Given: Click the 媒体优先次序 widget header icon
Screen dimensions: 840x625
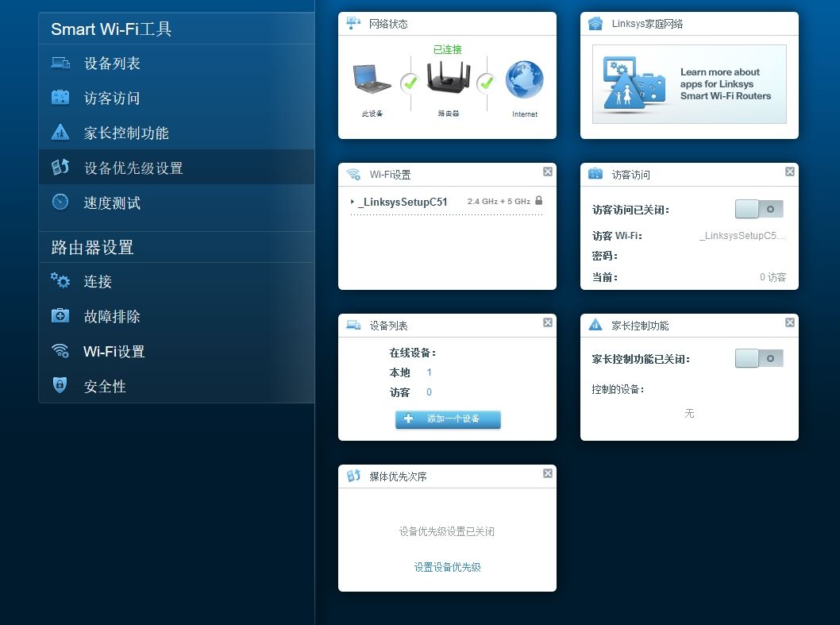Looking at the screenshot, I should coord(353,476).
